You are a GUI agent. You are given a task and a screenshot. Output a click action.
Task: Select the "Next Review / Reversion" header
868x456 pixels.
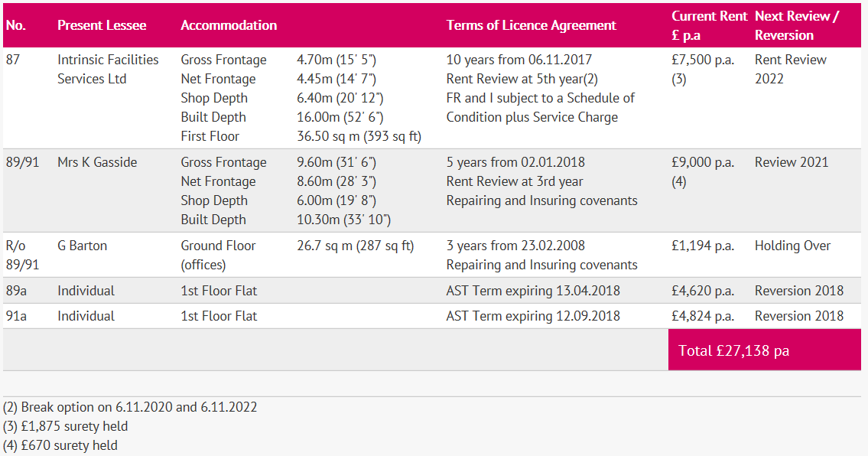(796, 25)
